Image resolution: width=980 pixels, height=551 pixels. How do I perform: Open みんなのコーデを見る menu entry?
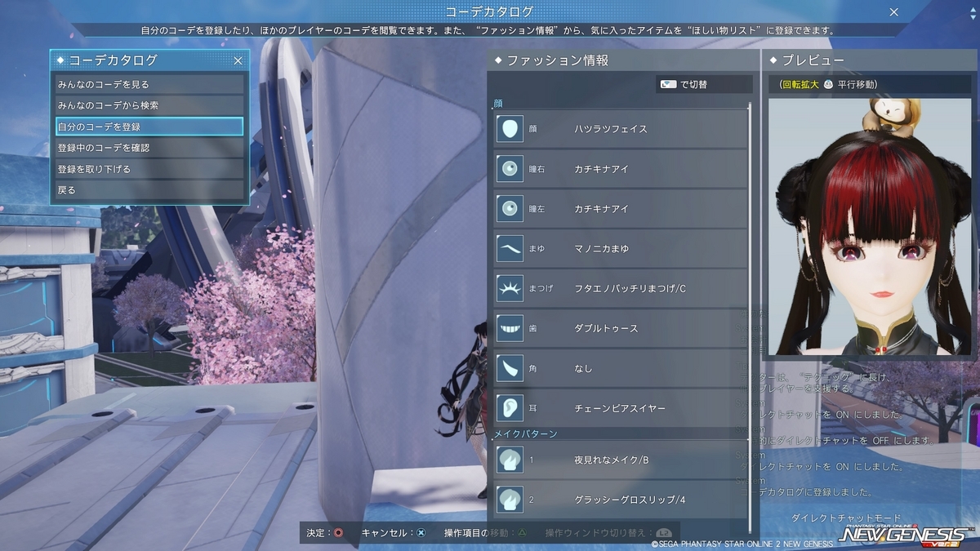(x=149, y=84)
